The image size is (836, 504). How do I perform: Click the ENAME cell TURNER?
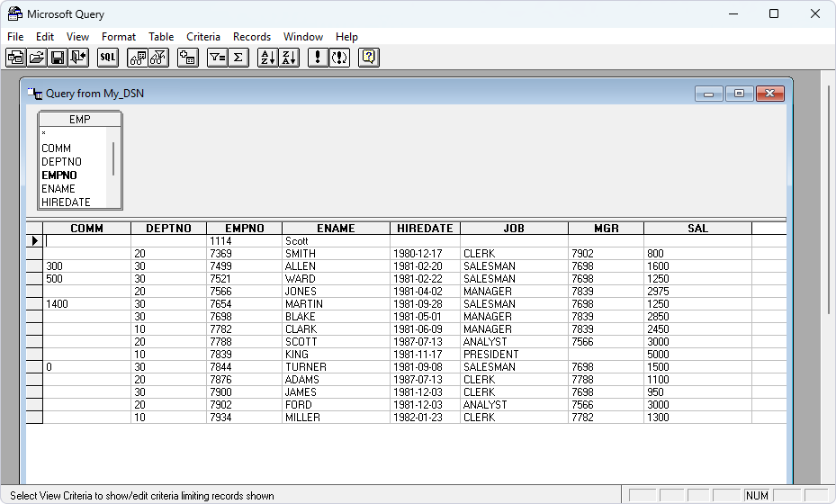[x=336, y=367]
